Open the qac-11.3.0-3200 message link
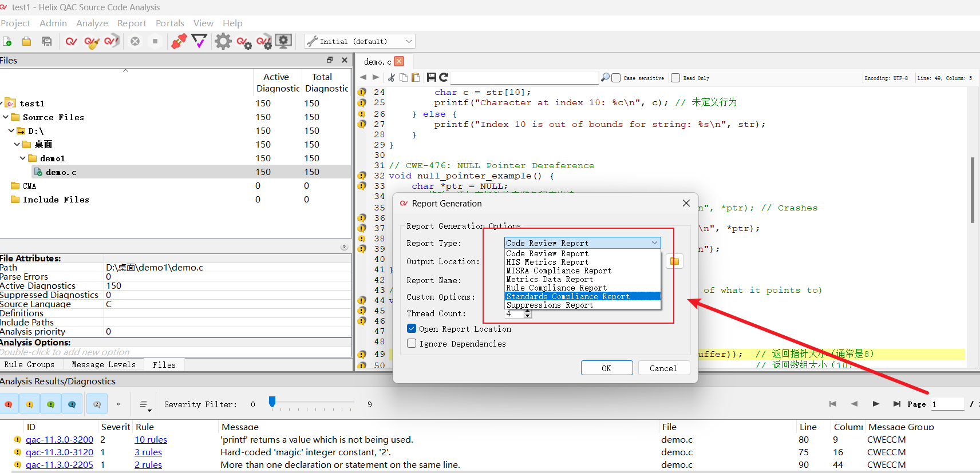This screenshot has height=473, width=980. coord(60,439)
